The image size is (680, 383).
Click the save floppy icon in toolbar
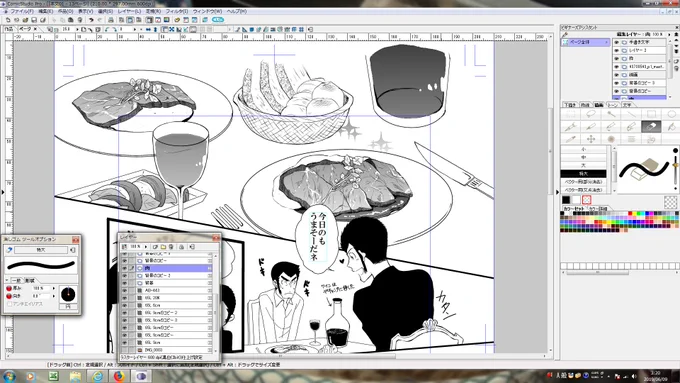[x=34, y=20]
